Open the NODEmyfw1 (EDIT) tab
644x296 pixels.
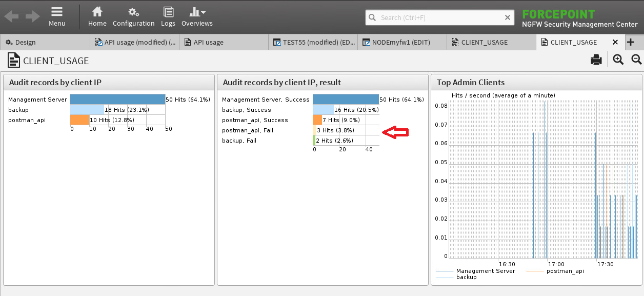[402, 42]
